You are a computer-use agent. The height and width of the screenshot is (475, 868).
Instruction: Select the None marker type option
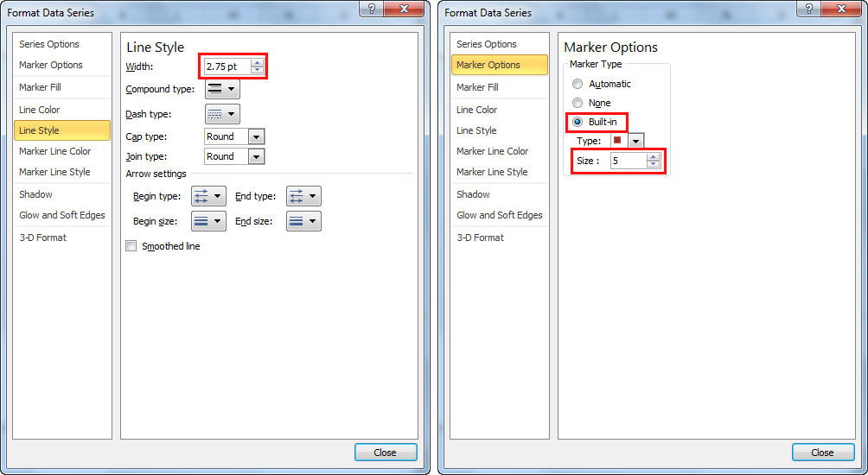click(x=578, y=104)
